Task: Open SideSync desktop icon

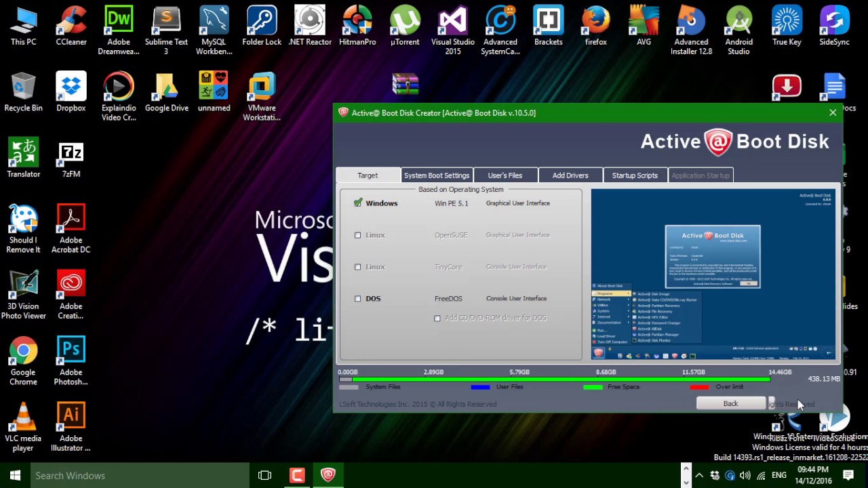Action: point(835,27)
